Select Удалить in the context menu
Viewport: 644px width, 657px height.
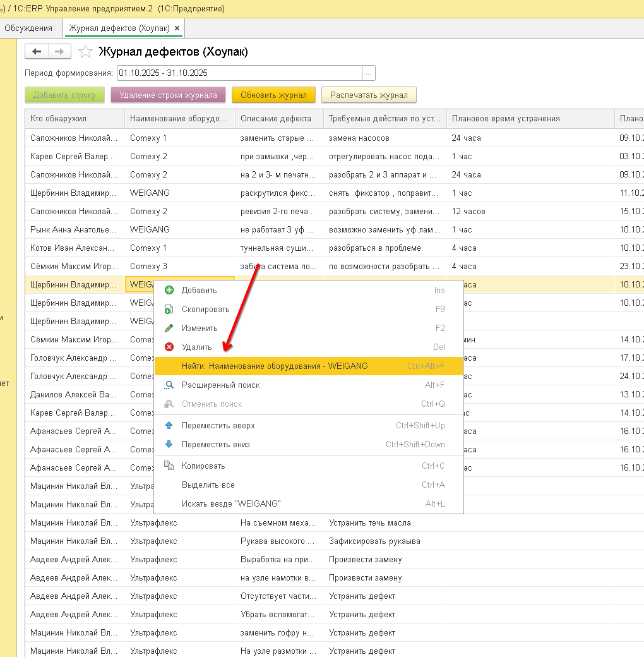point(197,347)
